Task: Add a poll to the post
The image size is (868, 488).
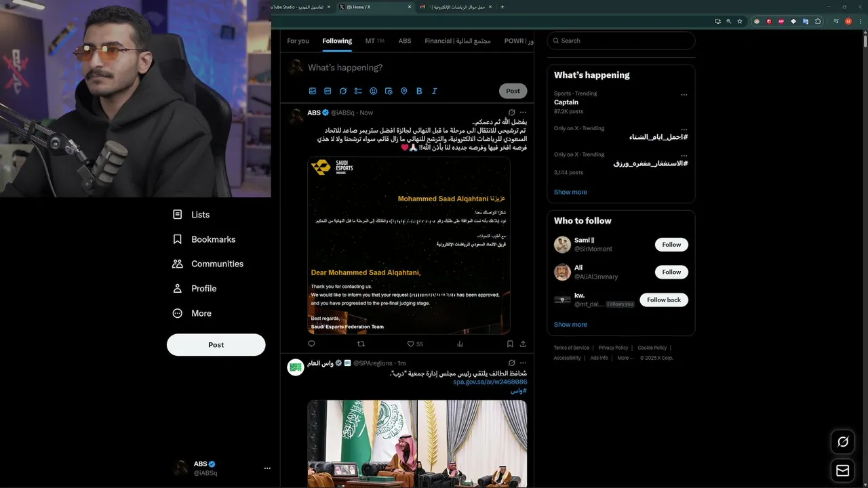Action: coord(358,91)
